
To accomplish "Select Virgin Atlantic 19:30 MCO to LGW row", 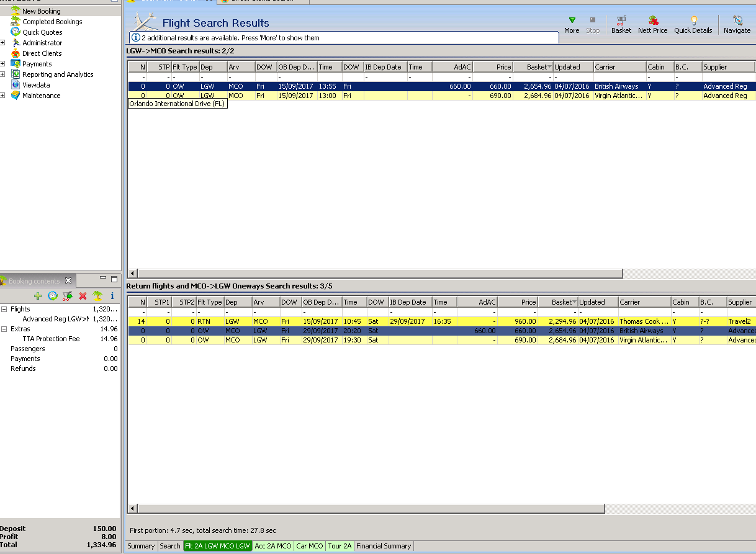I will pos(441,340).
